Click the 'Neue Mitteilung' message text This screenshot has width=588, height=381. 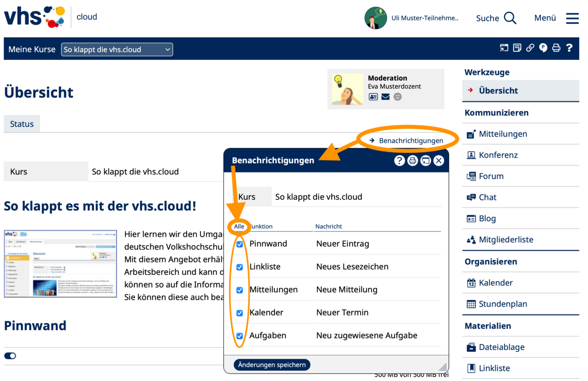pos(347,290)
